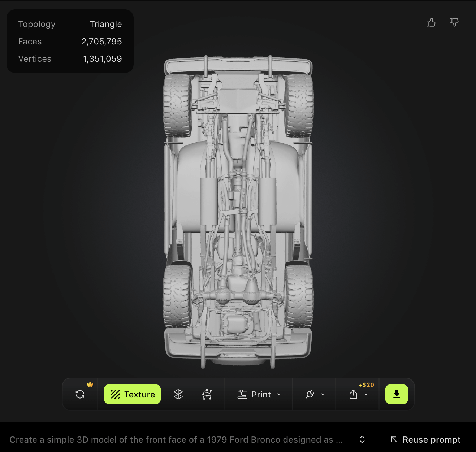Click the share export icon
The image size is (476, 452).
click(x=353, y=395)
